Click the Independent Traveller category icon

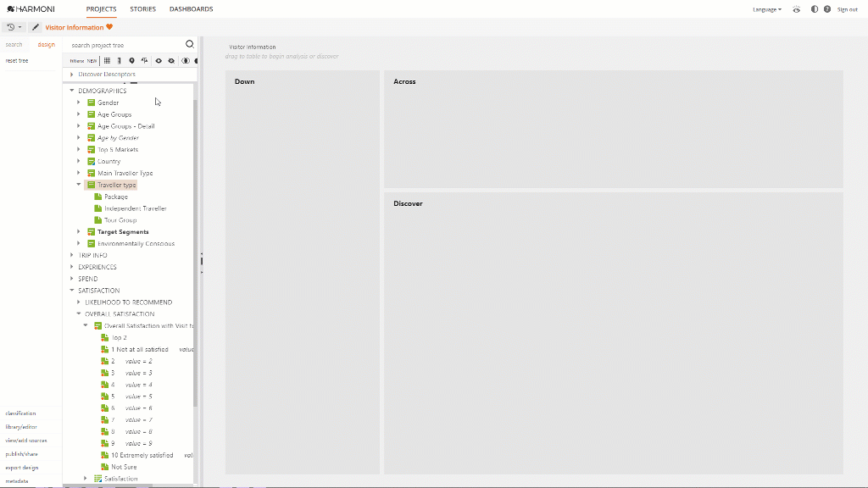(98, 208)
